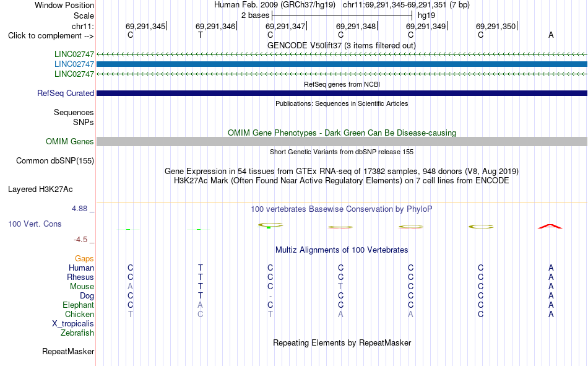Viewport: 588px width, 366px height.
Task: Click 'Short Genetic Variants from dbSNP release 155'
Action: (342, 152)
